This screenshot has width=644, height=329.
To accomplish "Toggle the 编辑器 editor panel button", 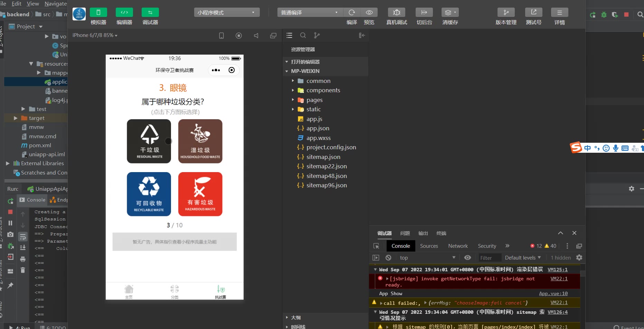I will pyautogui.click(x=124, y=12).
